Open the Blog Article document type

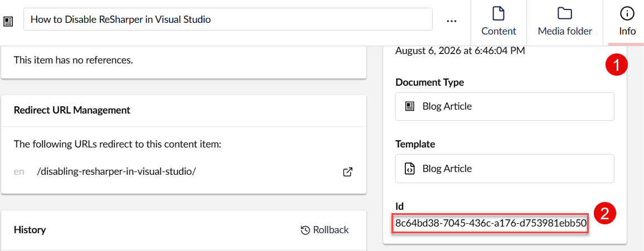pyautogui.click(x=505, y=107)
